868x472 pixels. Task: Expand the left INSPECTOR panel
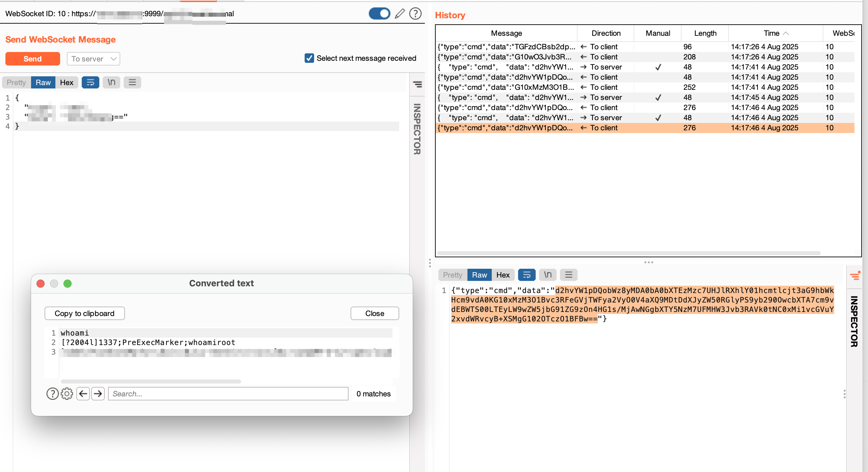coord(417,129)
